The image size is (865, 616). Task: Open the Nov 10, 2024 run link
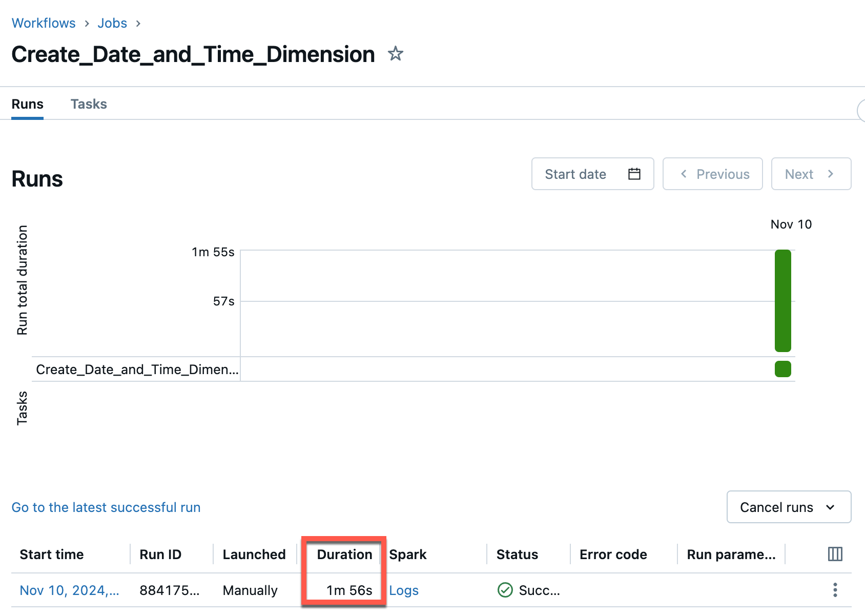69,590
